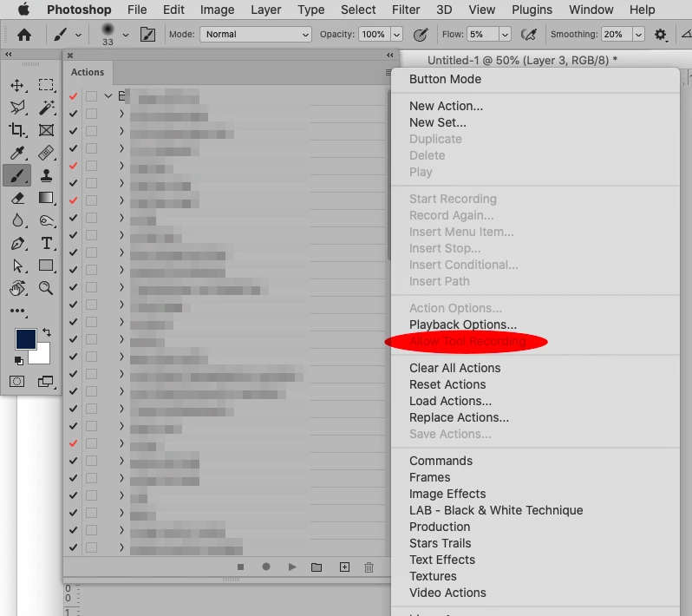The image size is (692, 616).
Task: Open the Opacity slider dropdown arrow
Action: 397,35
